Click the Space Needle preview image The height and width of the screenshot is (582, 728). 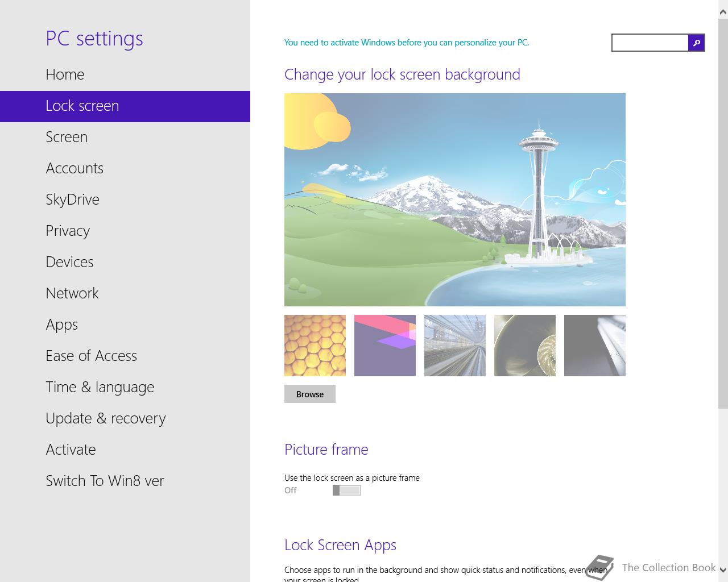pyautogui.click(x=455, y=199)
